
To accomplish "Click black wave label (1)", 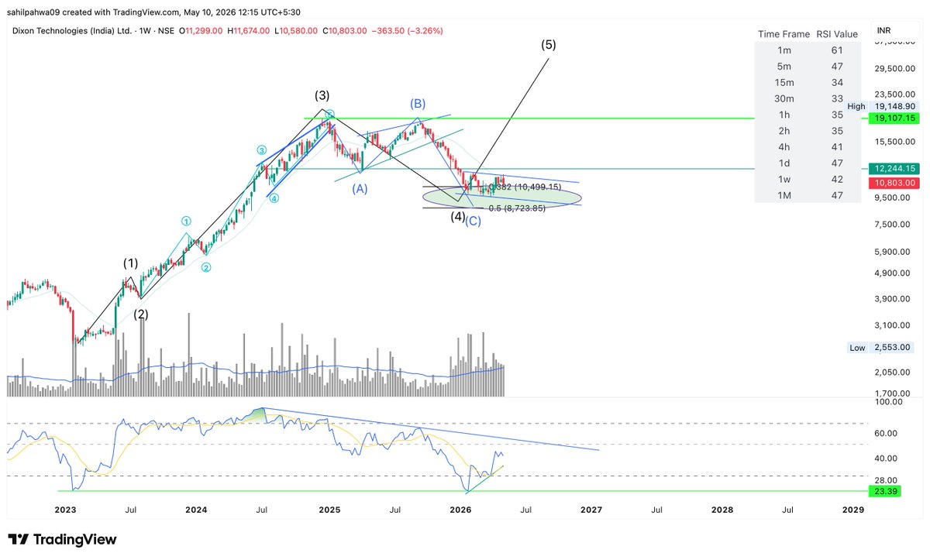I will (131, 263).
